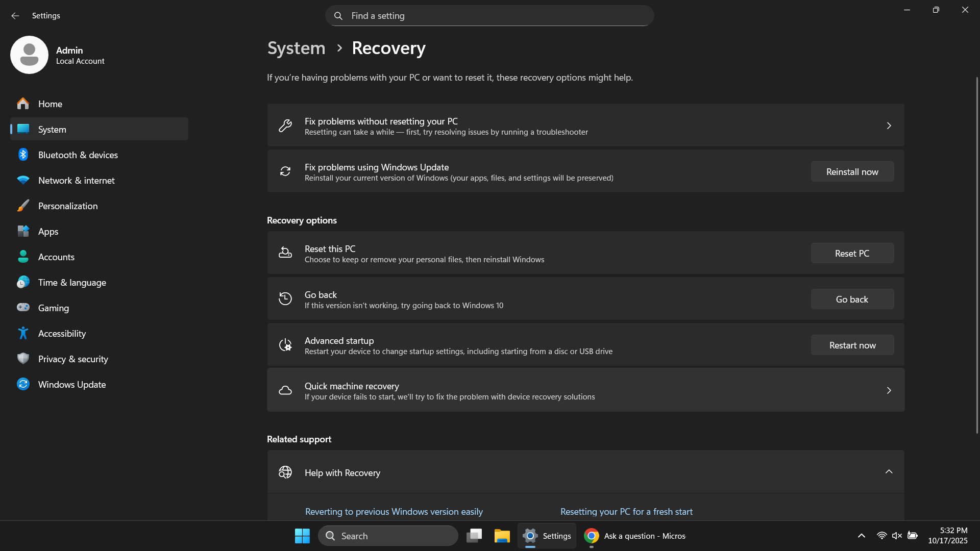Image resolution: width=980 pixels, height=551 pixels.
Task: Go to Accounts settings
Action: 56,257
